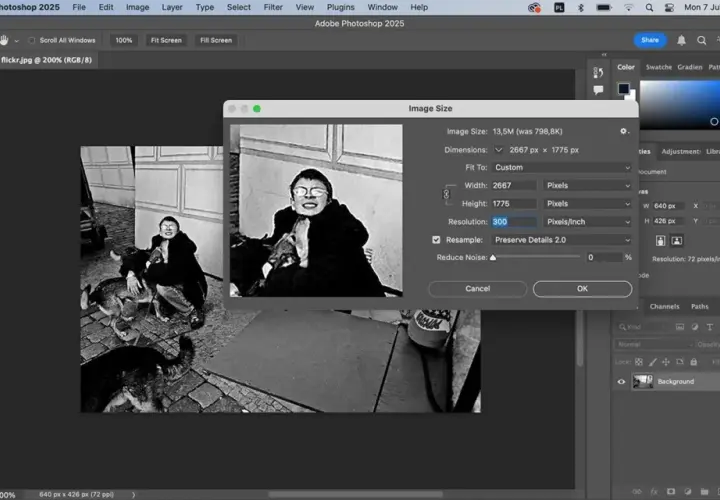Click the background color swatch
The width and height of the screenshot is (720, 500).
632,95
